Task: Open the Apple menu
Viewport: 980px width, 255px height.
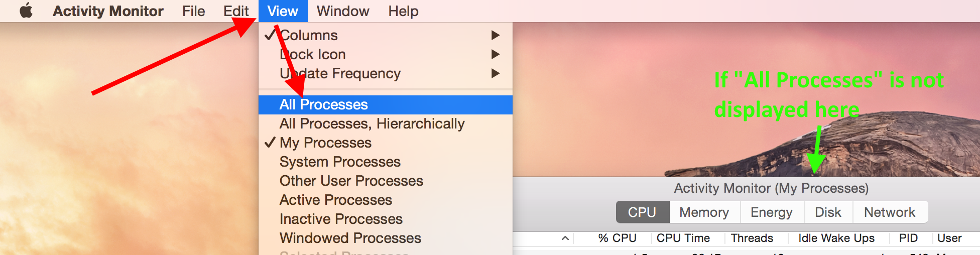Action: (26, 11)
